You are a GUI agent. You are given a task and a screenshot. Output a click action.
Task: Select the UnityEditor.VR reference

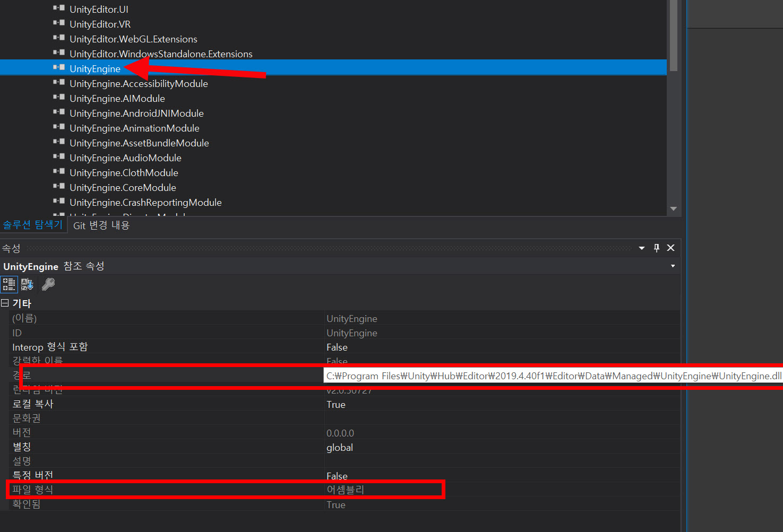click(100, 24)
